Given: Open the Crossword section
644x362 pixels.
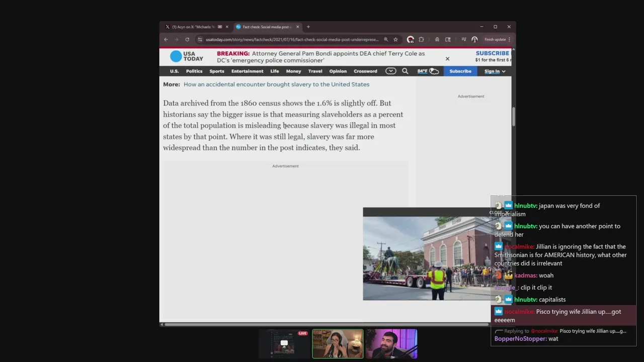Looking at the screenshot, I should [x=366, y=71].
